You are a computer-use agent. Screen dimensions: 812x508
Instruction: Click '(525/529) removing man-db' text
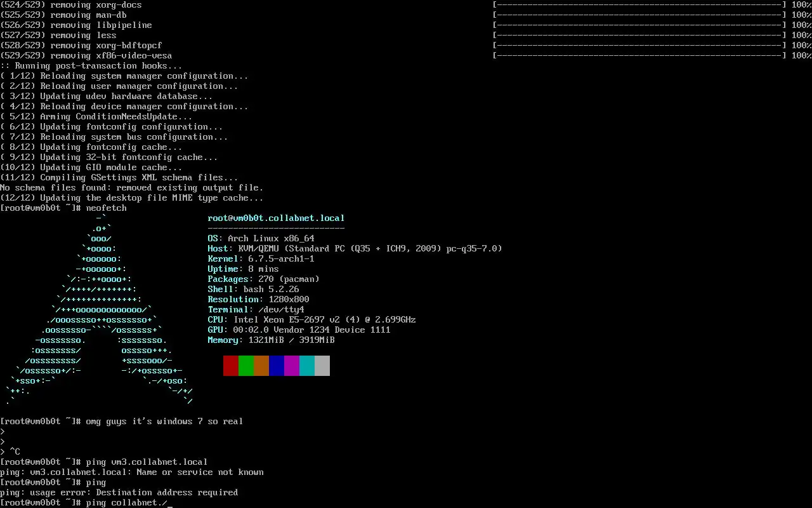pyautogui.click(x=63, y=15)
